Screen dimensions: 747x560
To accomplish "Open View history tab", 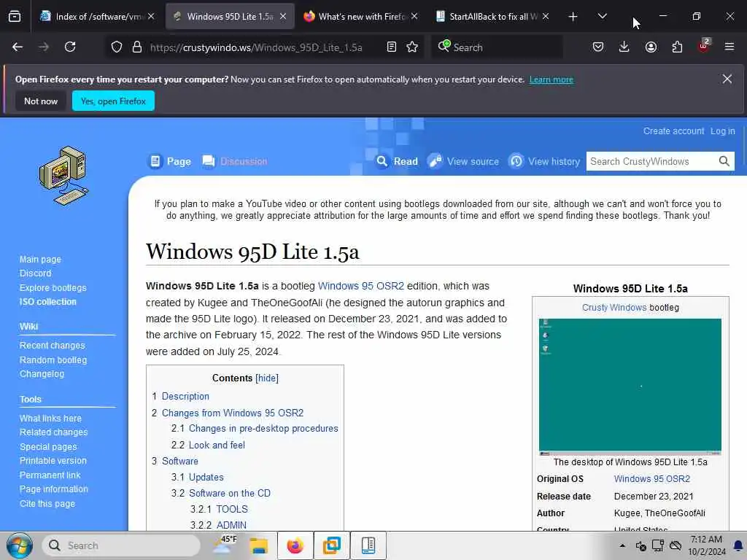I will (x=544, y=161).
